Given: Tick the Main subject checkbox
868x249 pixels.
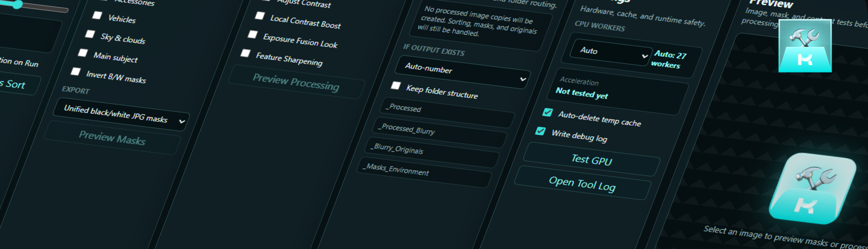Looking at the screenshot, I should click(x=83, y=53).
